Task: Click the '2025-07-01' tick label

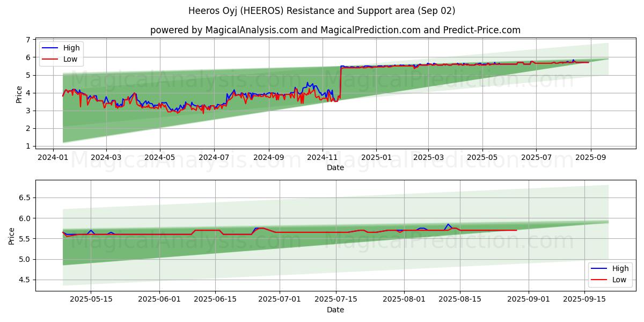Action: [280, 299]
